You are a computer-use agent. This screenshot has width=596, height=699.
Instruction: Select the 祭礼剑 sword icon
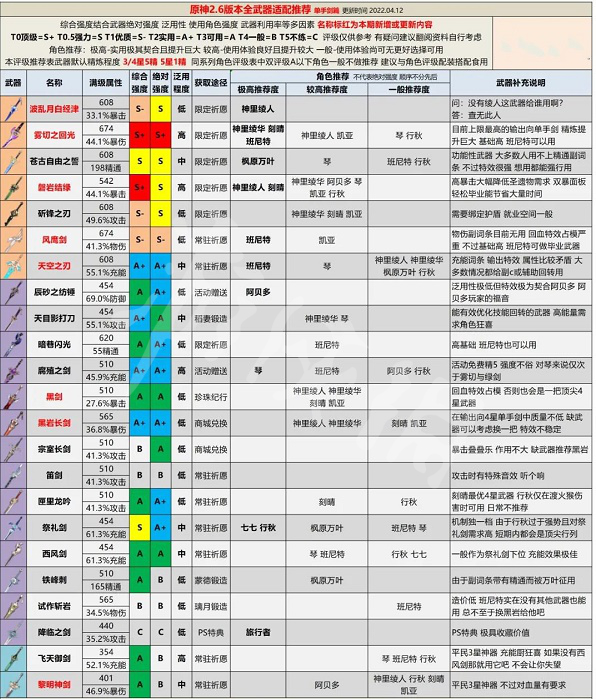pyautogui.click(x=13, y=527)
